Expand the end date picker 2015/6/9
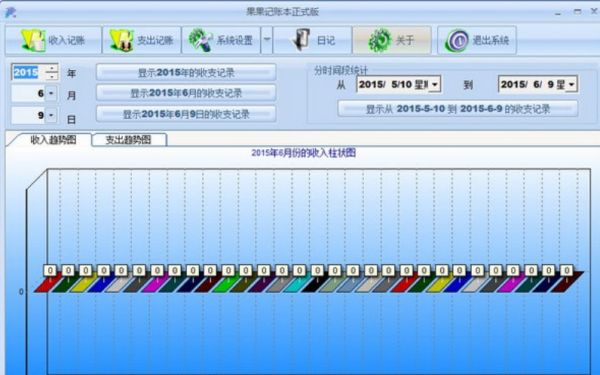 point(571,85)
